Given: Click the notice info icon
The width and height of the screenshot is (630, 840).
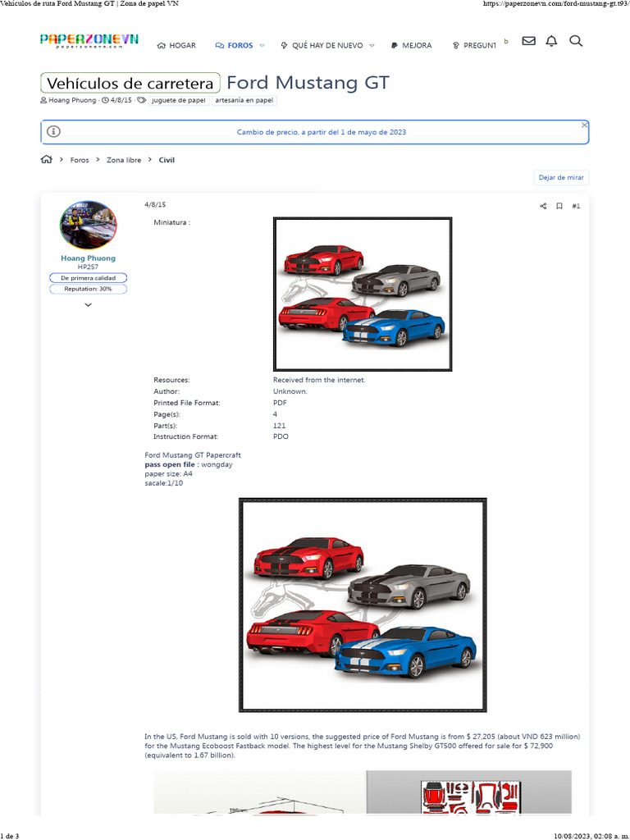Looking at the screenshot, I should (53, 131).
